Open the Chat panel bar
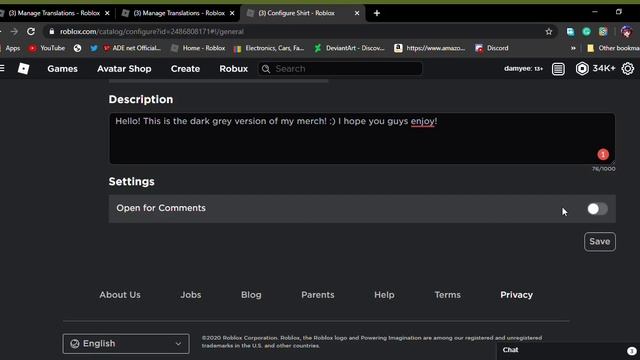This screenshot has height=360, width=640. [568, 351]
